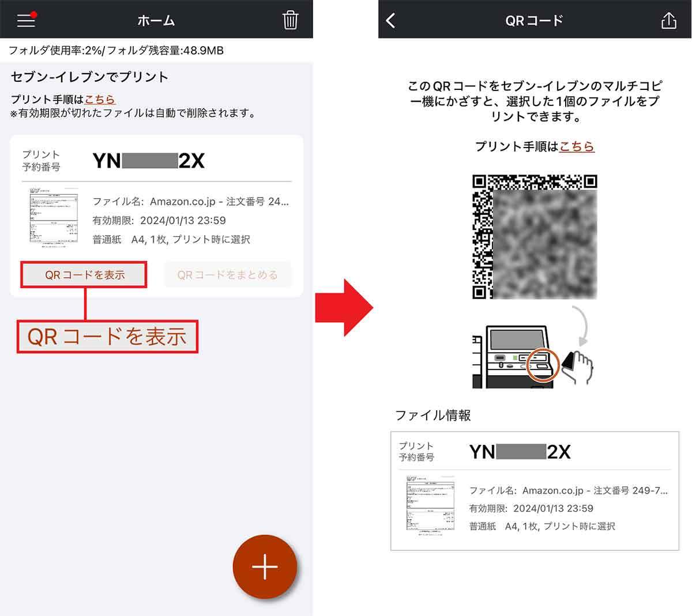Tap 有効期限 line in ファイル情報 card
Viewport: 692px width, 616px height.
click(531, 508)
